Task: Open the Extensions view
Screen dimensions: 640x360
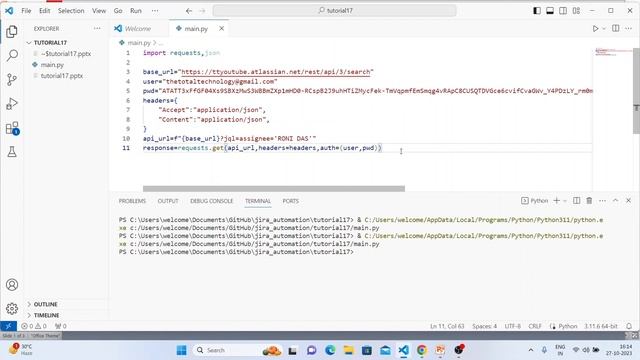Action: pyautogui.click(x=12, y=128)
